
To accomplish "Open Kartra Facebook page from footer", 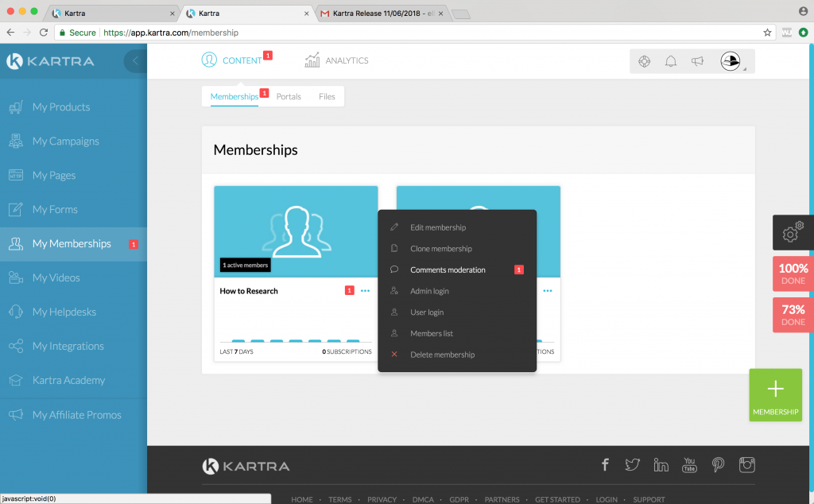I will [605, 464].
